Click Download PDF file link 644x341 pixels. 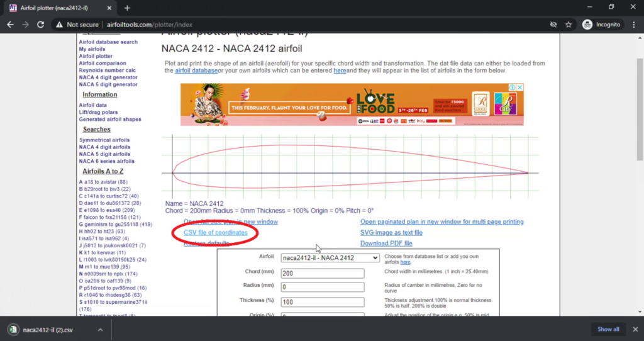[386, 243]
